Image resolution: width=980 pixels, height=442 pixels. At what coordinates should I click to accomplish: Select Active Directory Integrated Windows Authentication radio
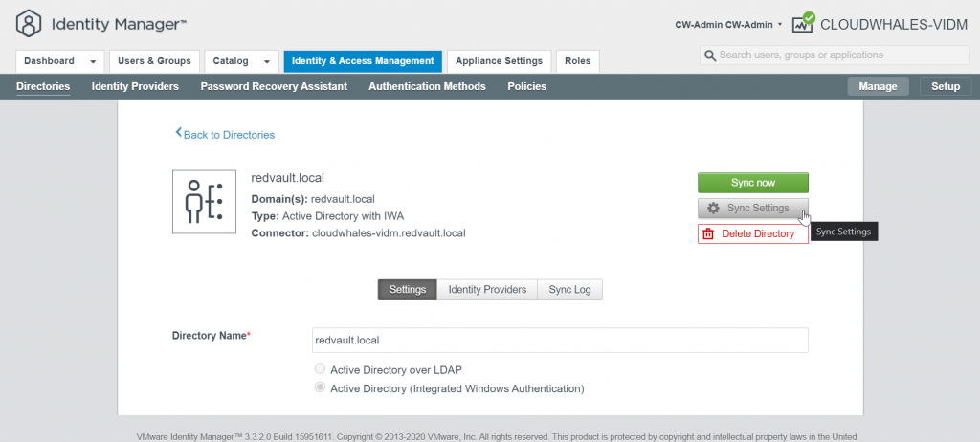click(320, 387)
